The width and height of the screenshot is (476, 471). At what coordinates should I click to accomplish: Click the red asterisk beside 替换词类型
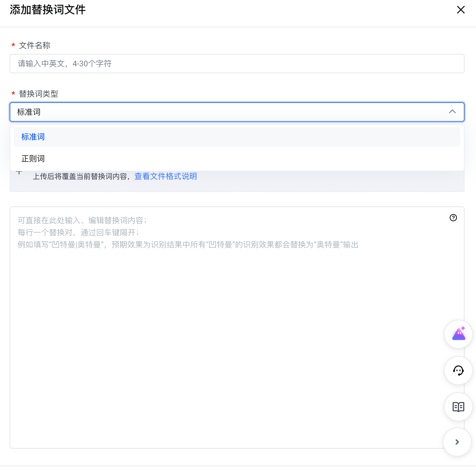tap(13, 94)
